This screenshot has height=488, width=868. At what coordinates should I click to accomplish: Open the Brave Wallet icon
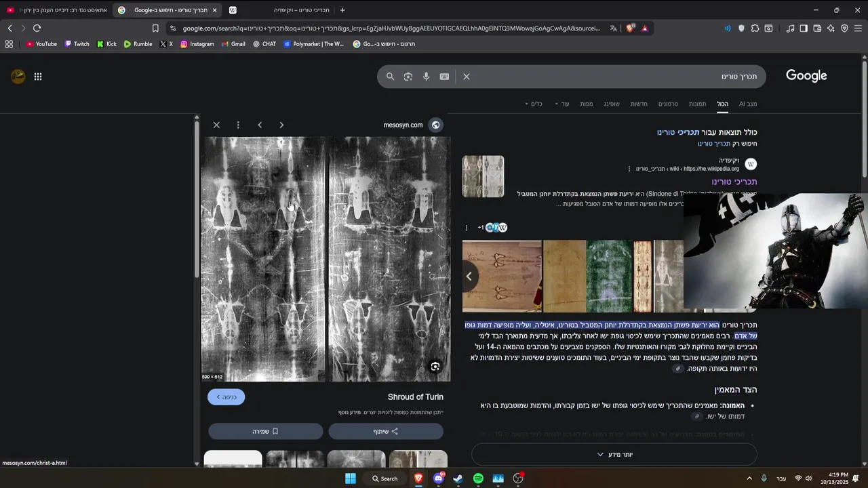pyautogui.click(x=817, y=28)
